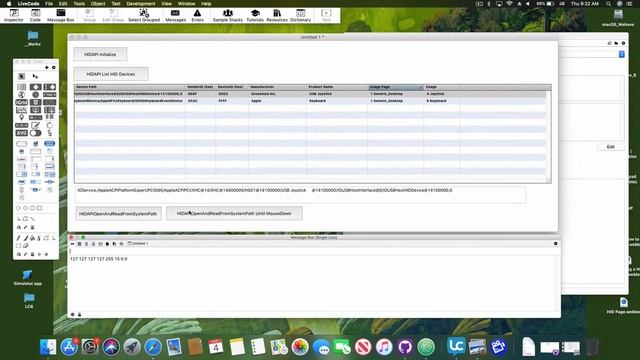Pick the label field control in Tools palette

pyautogui.click(x=22, y=159)
